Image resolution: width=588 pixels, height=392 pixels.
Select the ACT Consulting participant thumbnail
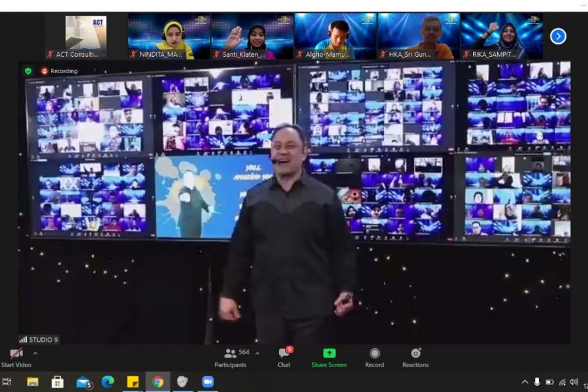86,36
